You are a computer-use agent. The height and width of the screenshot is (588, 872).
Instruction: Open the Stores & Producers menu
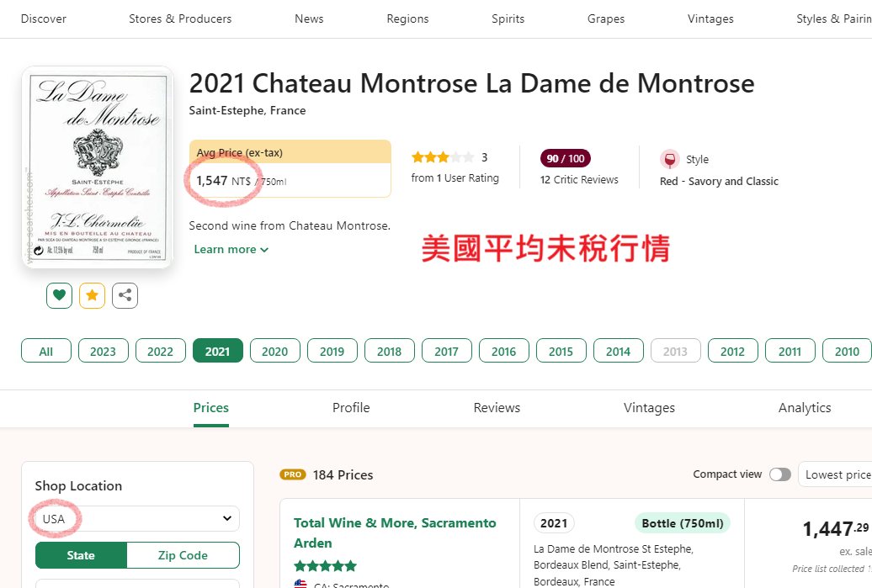180,19
